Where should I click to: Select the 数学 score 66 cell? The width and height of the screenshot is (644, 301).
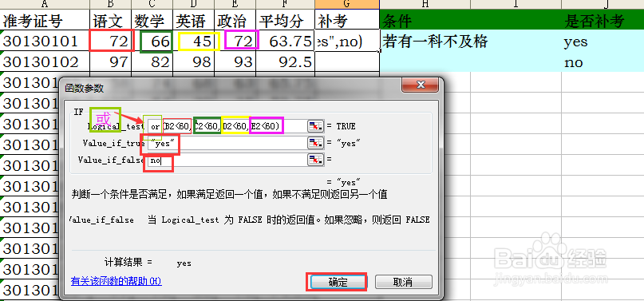point(152,41)
